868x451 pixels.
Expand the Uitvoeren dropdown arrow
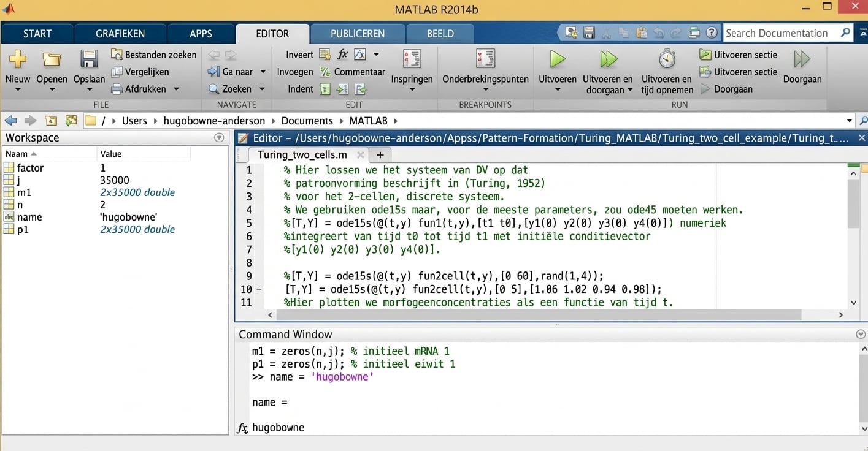coord(558,90)
